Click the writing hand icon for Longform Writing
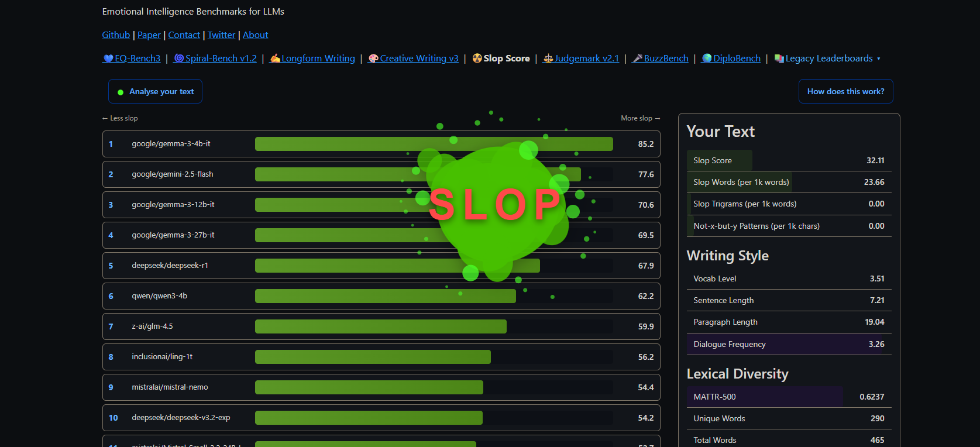 275,59
